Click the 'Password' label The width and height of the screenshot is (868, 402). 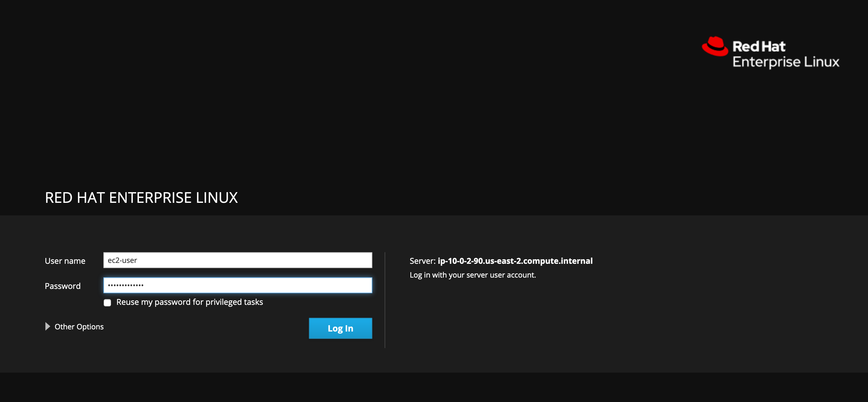click(x=63, y=286)
